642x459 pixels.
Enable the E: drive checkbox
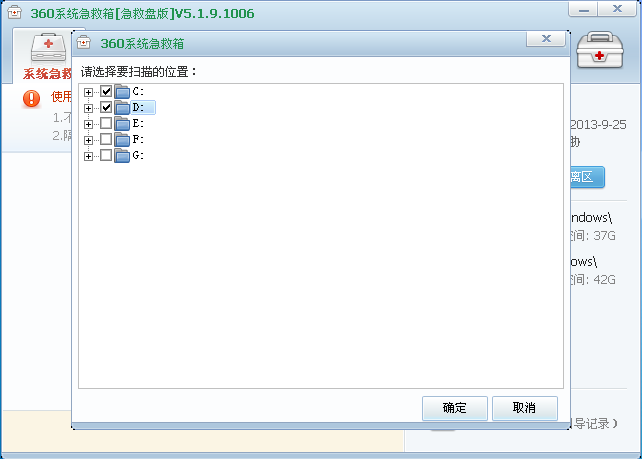pos(106,124)
